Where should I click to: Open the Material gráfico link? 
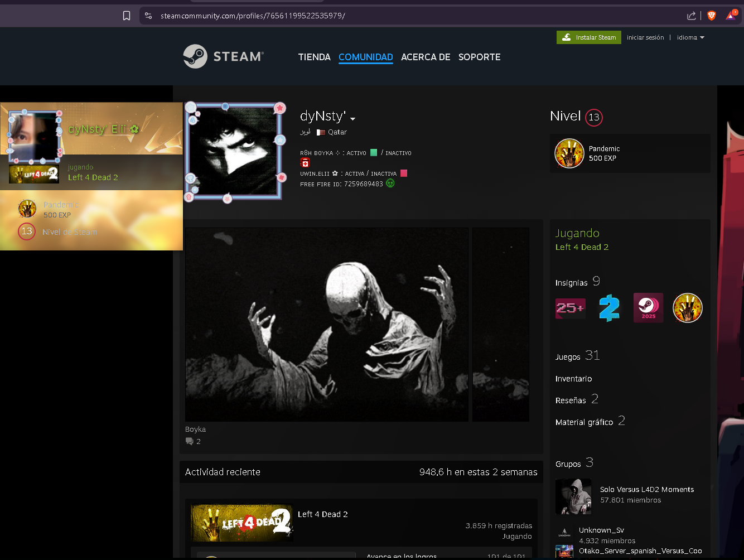point(584,422)
